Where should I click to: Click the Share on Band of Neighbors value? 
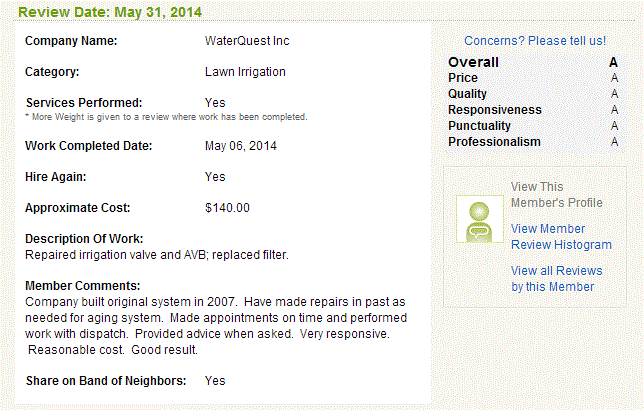[215, 381]
